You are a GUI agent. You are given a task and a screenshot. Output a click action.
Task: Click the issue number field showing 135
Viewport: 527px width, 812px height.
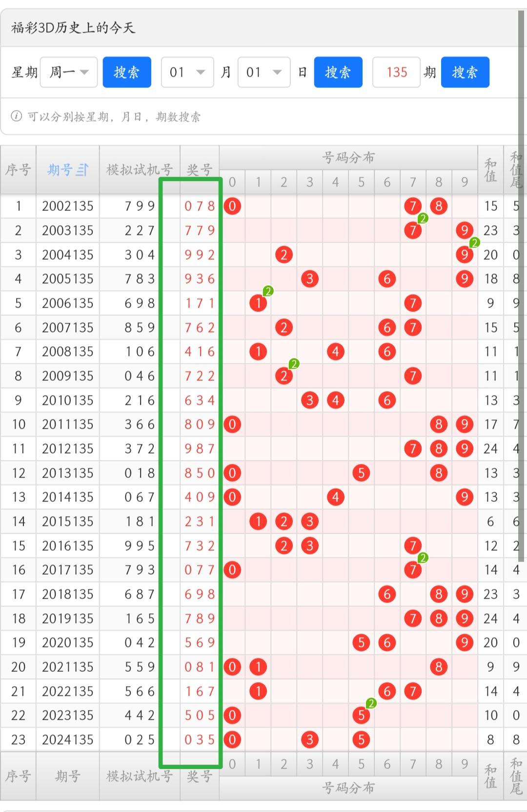point(396,72)
